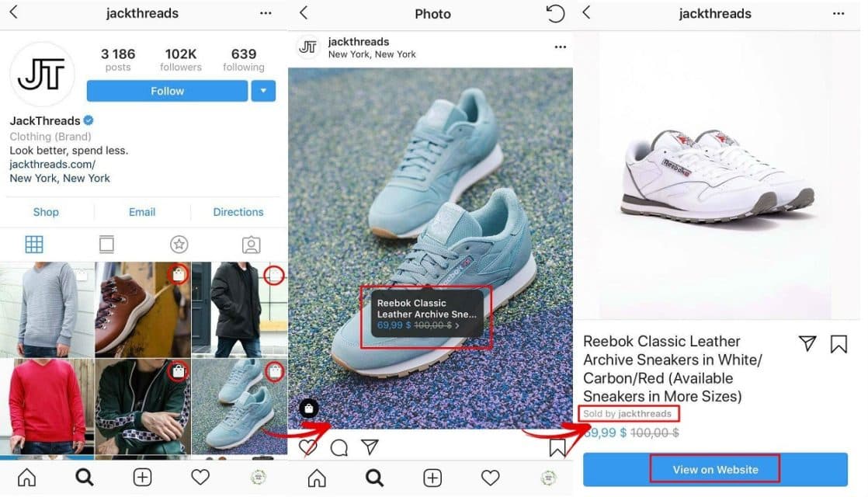Open the Shop tab on the profile
The image size is (868, 497).
coord(46,212)
